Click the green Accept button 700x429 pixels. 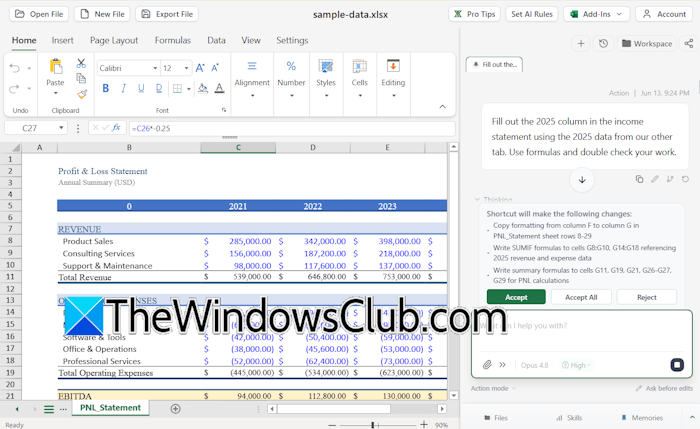(x=516, y=297)
